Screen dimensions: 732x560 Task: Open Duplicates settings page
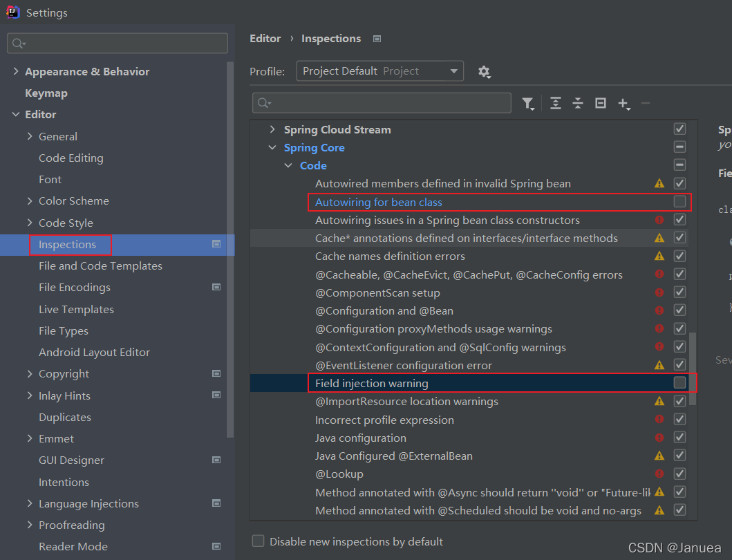[x=65, y=417]
